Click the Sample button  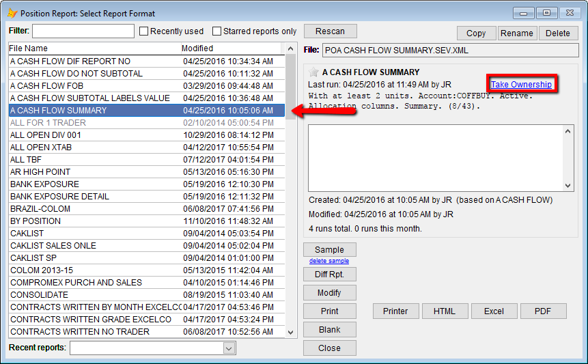pos(330,250)
